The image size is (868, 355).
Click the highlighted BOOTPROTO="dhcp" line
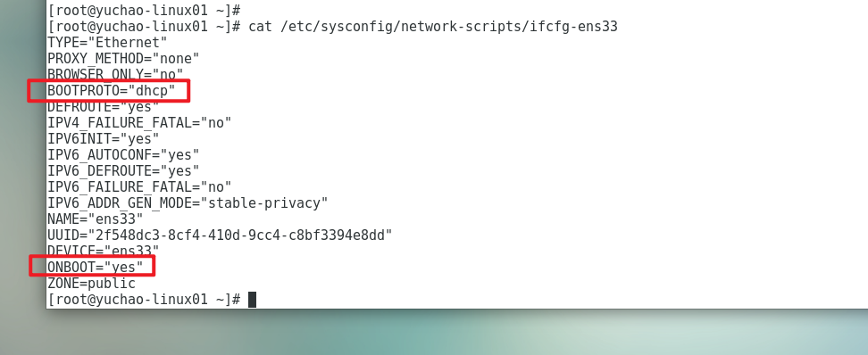coord(112,91)
